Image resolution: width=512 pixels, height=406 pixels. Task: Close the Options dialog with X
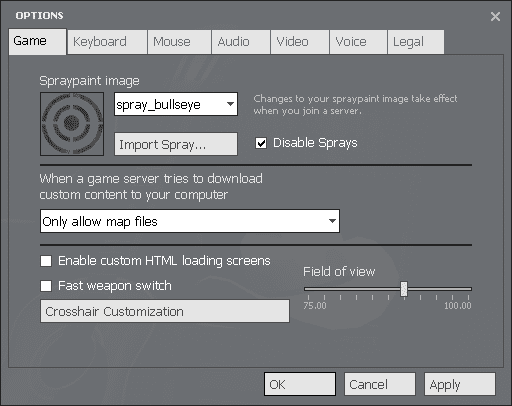click(495, 16)
